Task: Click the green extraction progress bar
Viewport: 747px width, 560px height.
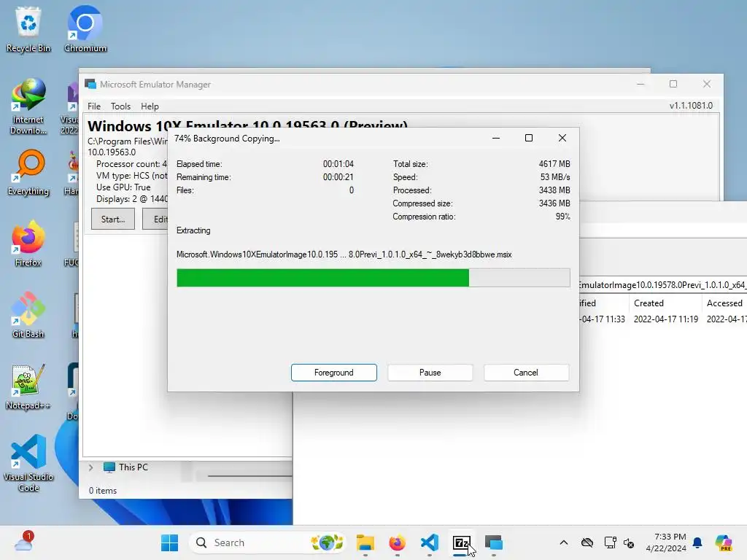Action: [373, 278]
